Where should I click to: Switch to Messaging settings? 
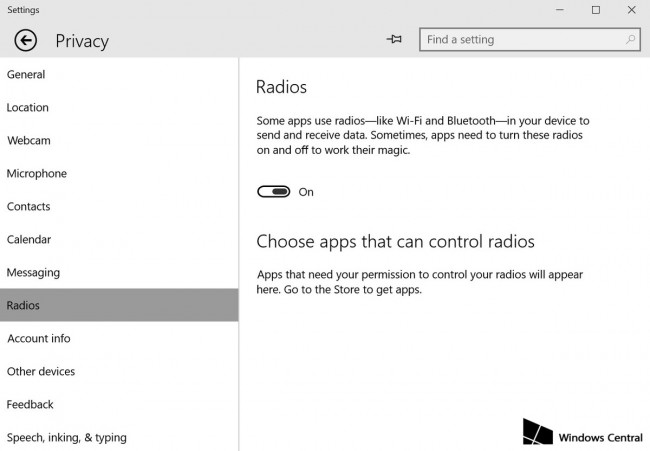click(x=33, y=273)
